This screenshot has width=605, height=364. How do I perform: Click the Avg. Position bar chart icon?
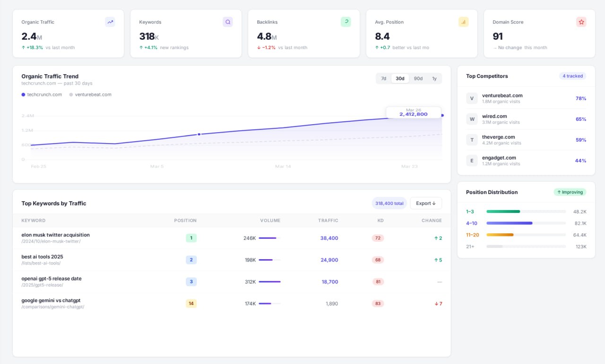point(463,22)
